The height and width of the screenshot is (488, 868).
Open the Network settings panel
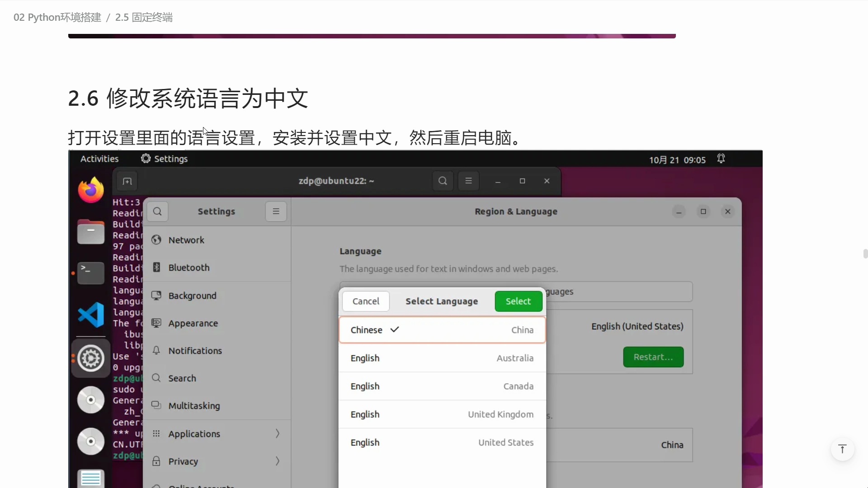point(217,240)
